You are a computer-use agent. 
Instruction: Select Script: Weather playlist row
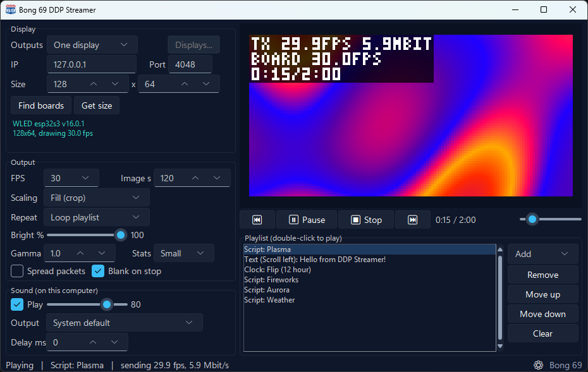(370, 300)
